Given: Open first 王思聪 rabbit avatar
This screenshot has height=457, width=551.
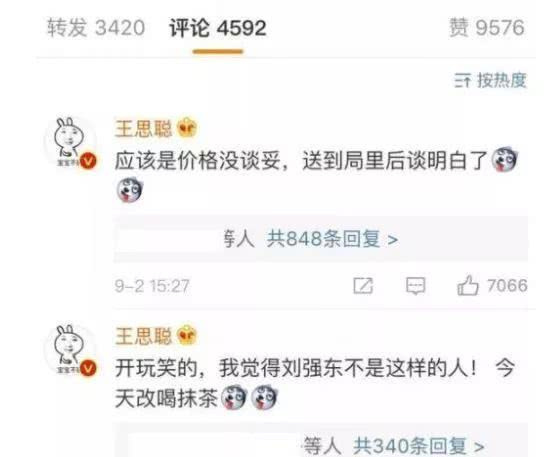Looking at the screenshot, I should click(70, 141).
